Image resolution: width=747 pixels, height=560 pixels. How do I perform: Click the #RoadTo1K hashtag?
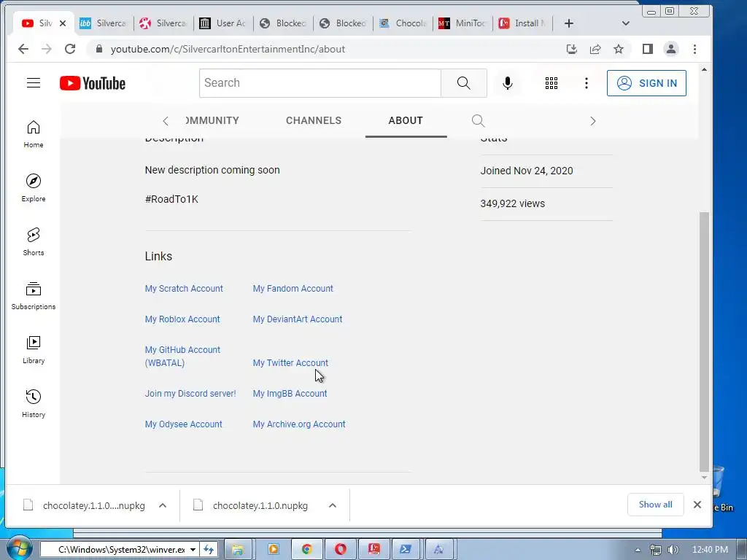point(171,199)
